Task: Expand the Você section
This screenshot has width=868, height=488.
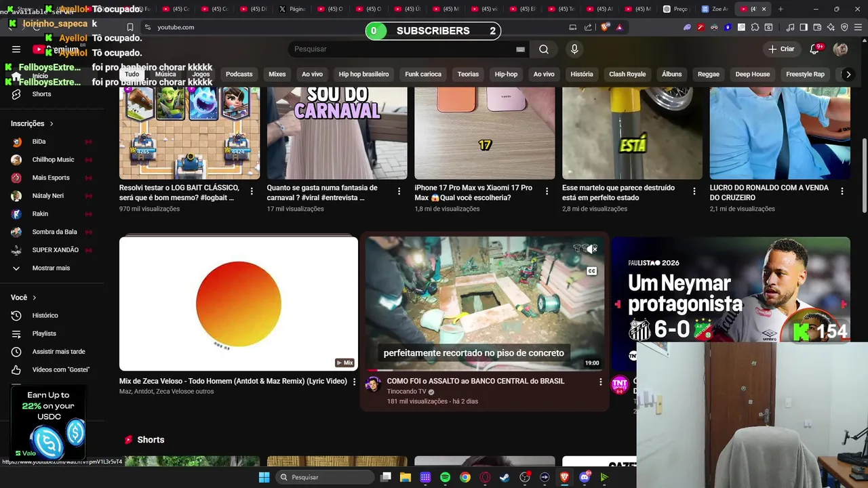Action: pyautogui.click(x=24, y=298)
